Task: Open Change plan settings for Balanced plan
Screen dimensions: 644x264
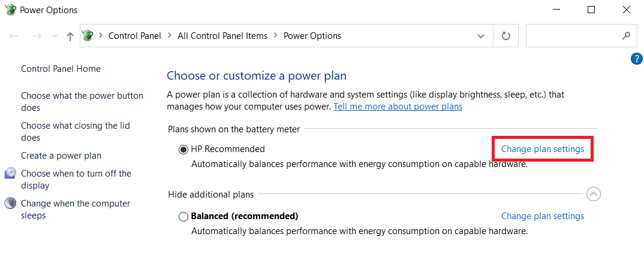Action: [542, 216]
